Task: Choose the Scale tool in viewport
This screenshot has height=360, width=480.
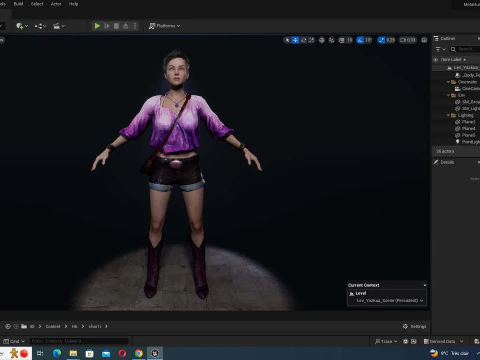Action: [311, 40]
